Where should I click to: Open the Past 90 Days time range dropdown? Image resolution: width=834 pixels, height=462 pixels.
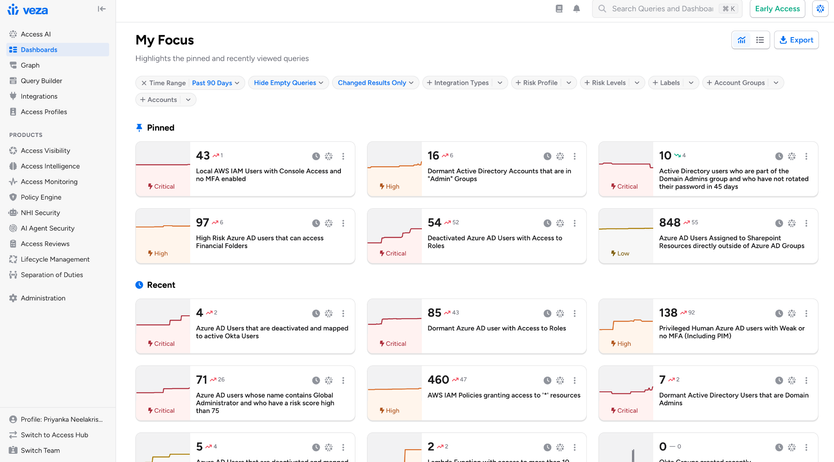[x=215, y=83]
